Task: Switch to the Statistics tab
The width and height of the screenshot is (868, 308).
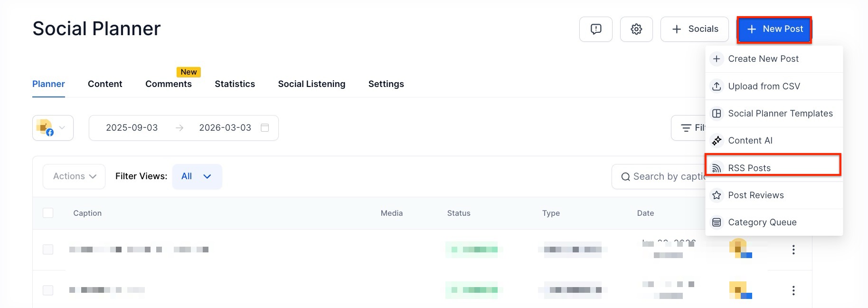Action: (x=235, y=84)
